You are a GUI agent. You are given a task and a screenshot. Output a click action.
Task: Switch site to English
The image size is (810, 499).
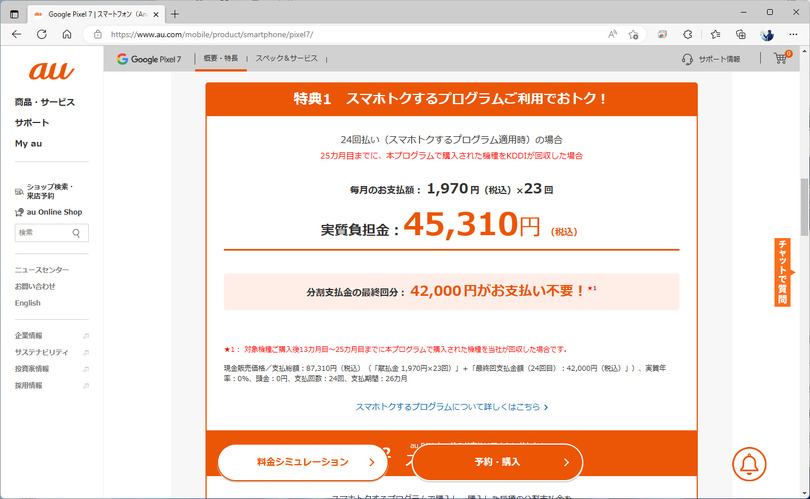pos(27,303)
